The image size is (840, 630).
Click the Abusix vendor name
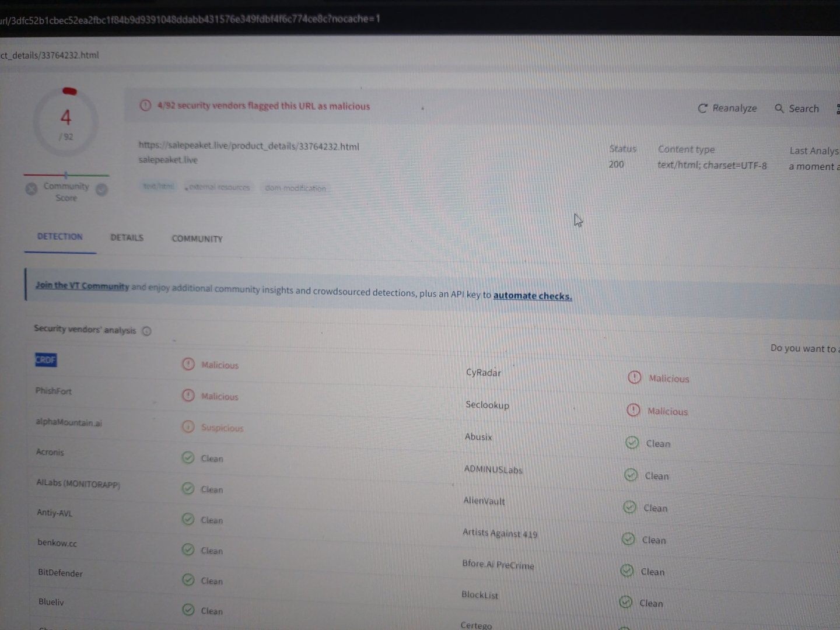478,436
